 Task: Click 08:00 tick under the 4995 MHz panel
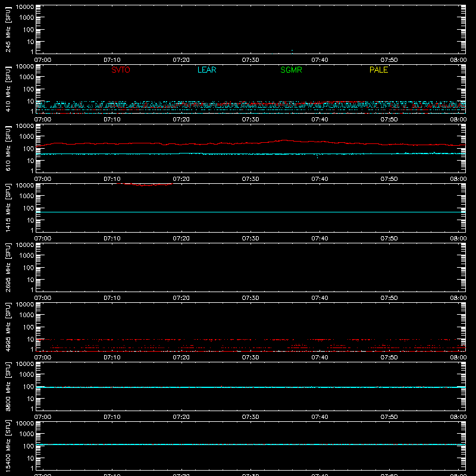[458, 358]
